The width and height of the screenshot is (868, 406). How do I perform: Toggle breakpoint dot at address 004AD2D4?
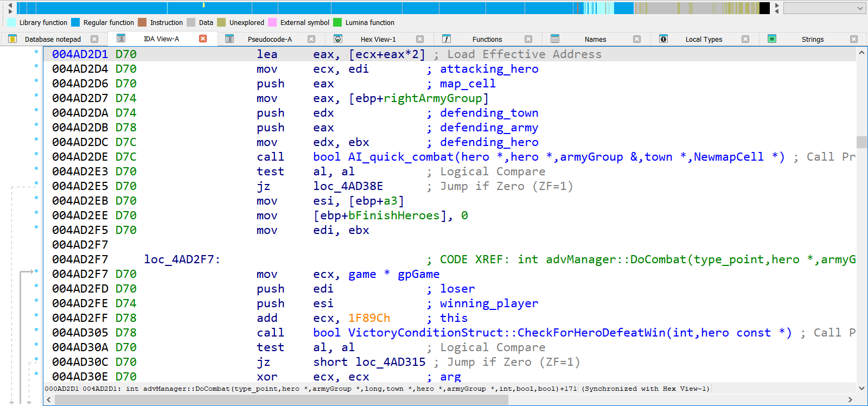tap(36, 66)
